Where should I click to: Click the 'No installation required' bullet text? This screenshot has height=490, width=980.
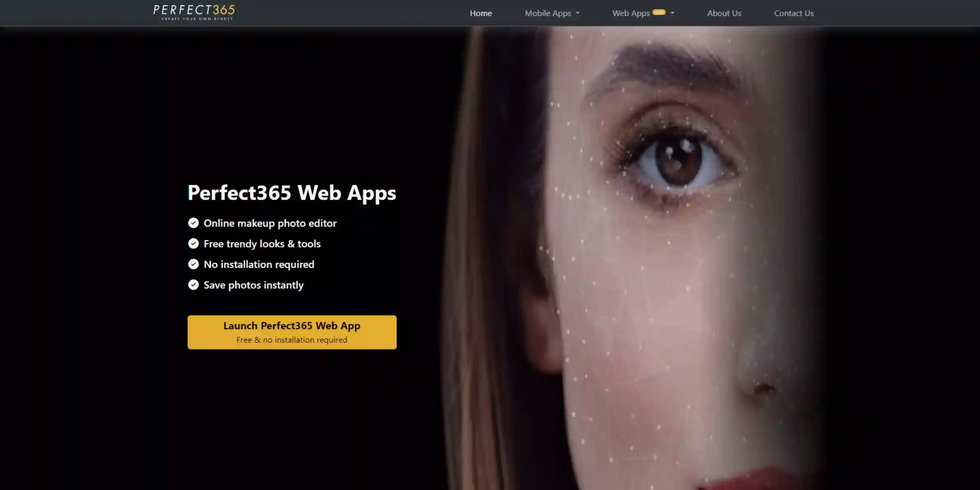(x=259, y=265)
